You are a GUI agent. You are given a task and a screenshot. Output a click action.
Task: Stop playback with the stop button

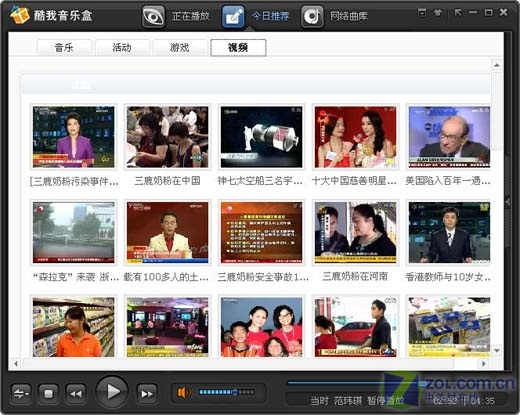pyautogui.click(x=49, y=394)
